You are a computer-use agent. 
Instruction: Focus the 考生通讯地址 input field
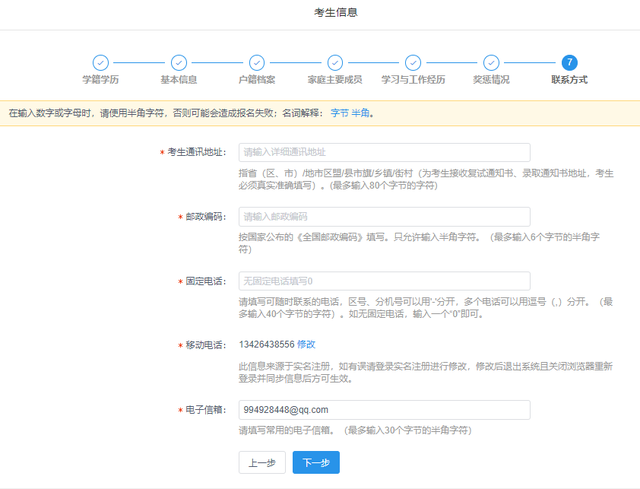[x=384, y=153]
